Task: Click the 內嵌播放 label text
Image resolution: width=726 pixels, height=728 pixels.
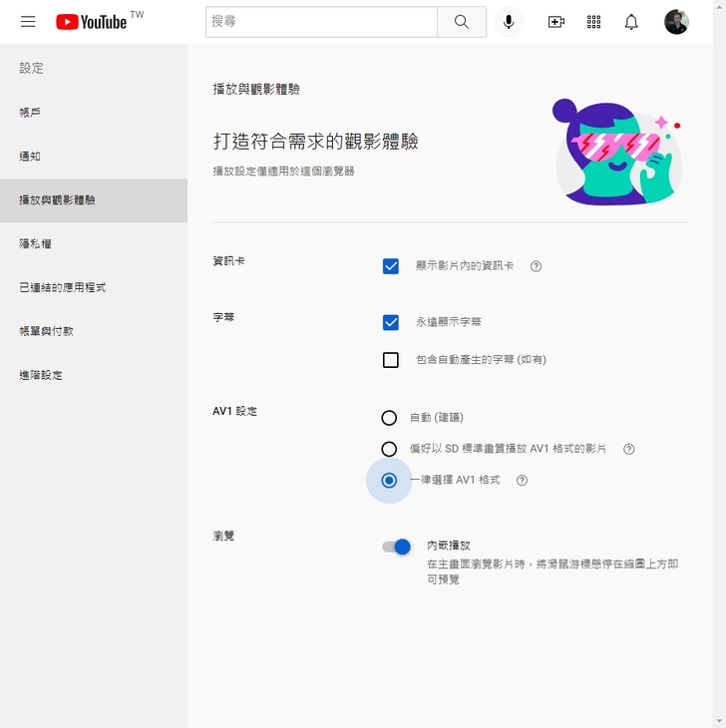Action: [449, 546]
